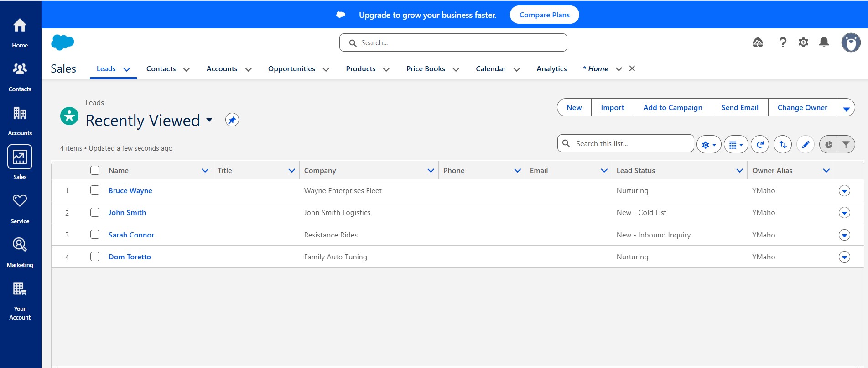Open the display as table dropdown
The image size is (868, 368).
736,144
